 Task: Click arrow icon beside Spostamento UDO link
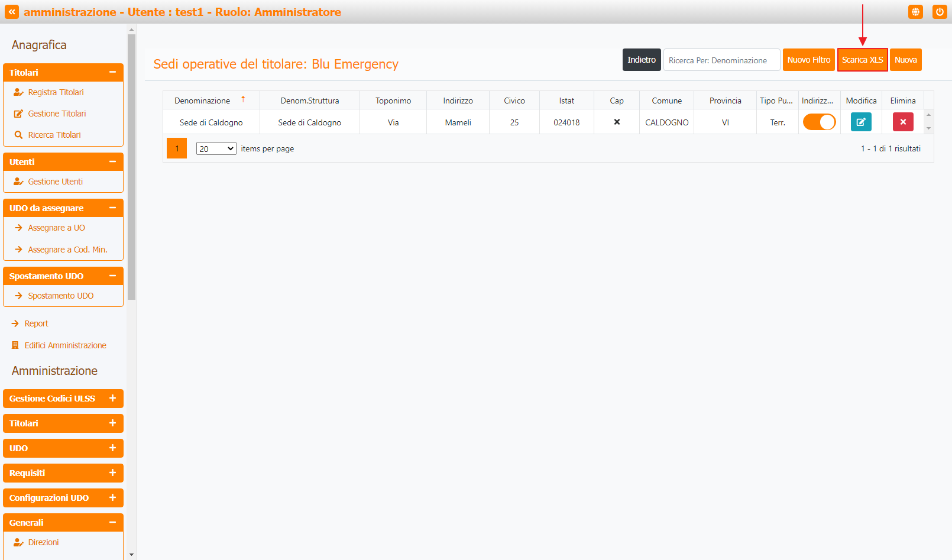click(x=18, y=296)
